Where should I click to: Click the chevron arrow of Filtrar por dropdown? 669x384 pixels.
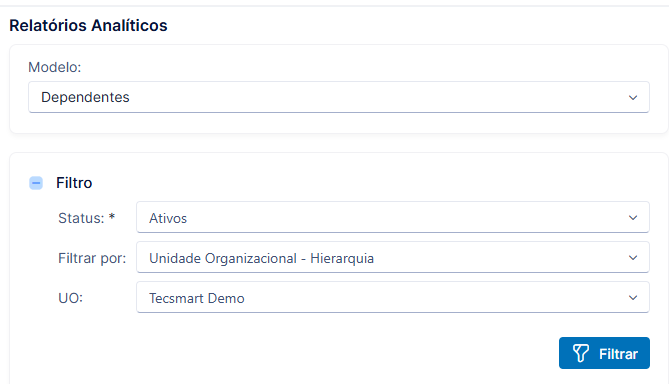[633, 258]
